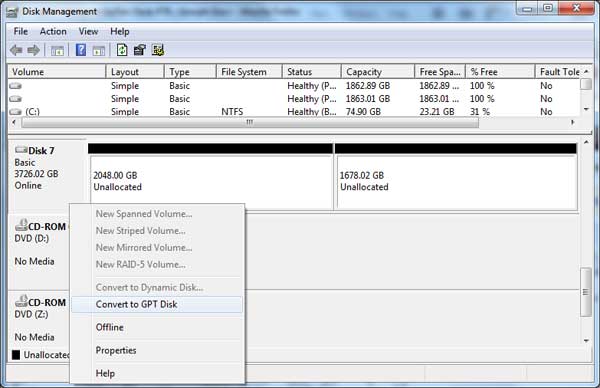Sort by the Type column header
Screen dimensions: 600x388
190,72
